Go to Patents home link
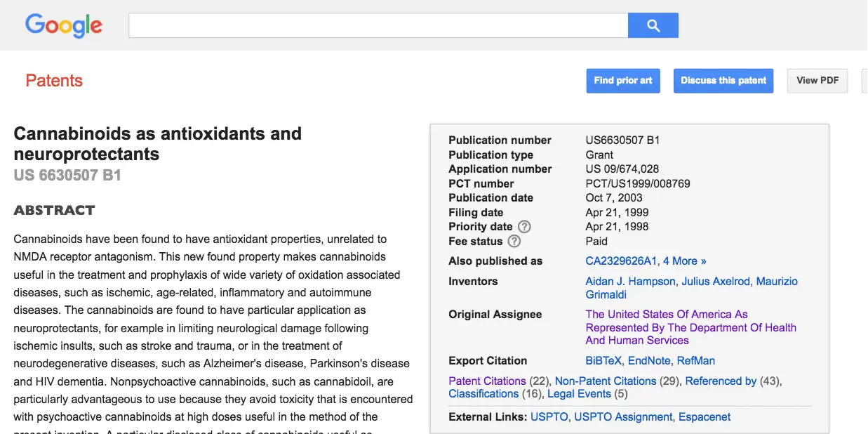Image resolution: width=868 pixels, height=434 pixels. click(x=54, y=81)
